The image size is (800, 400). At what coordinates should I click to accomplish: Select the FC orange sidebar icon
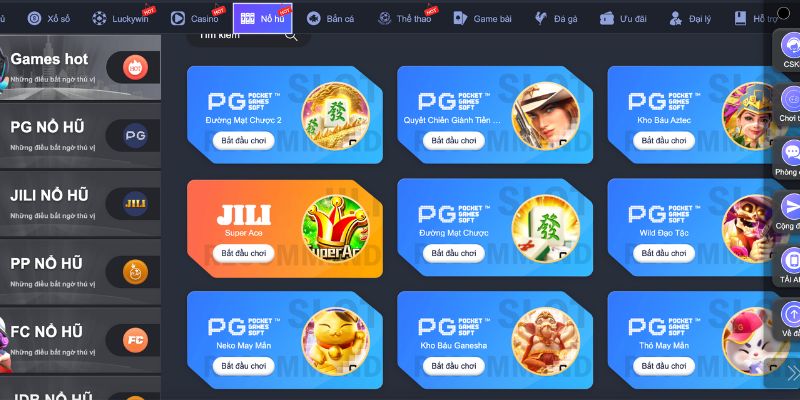[135, 340]
